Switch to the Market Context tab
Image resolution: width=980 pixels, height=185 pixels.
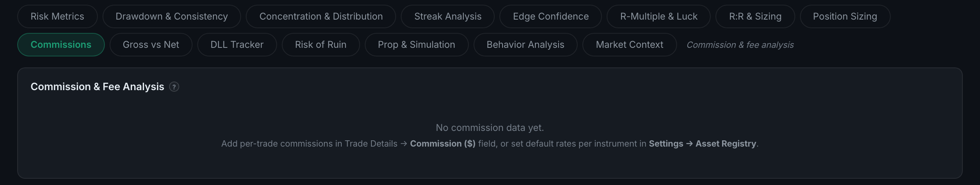630,45
